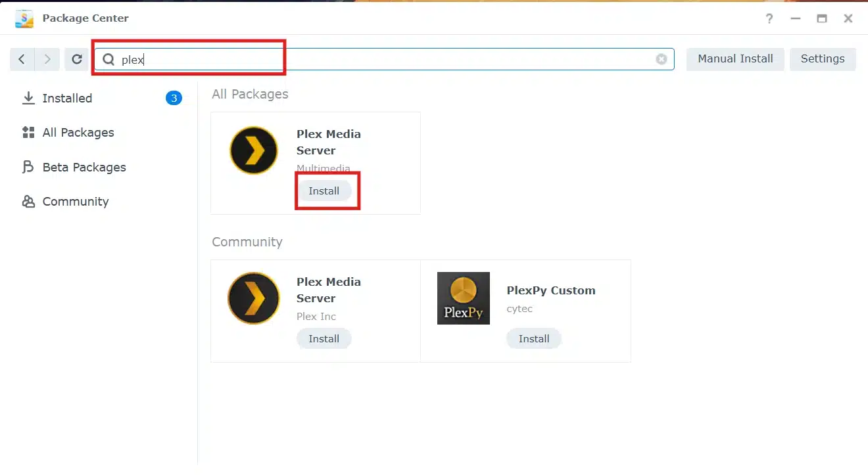Switch to the Beta Packages section
This screenshot has height=475, width=868.
click(84, 167)
